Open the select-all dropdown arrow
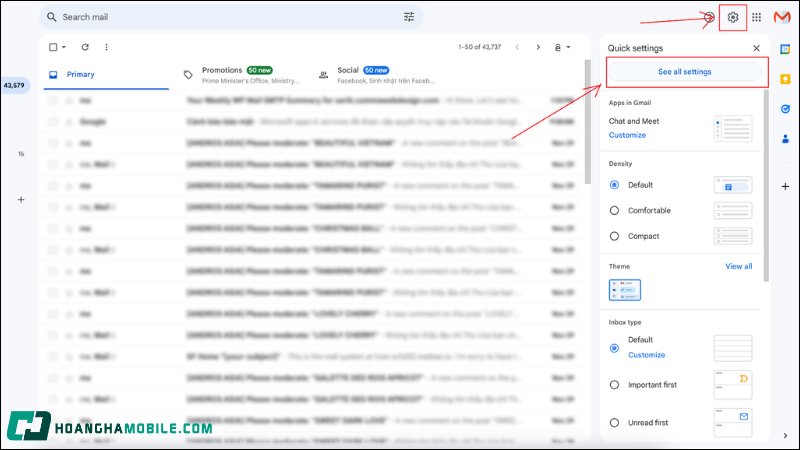Screen dimensions: 800x450 64,47
